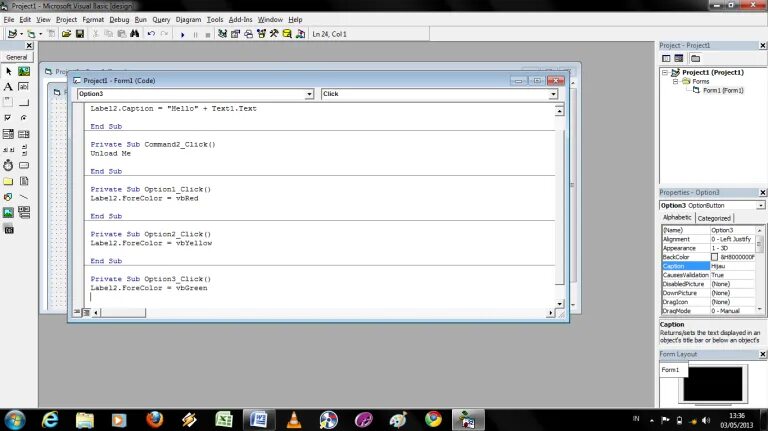The width and height of the screenshot is (768, 431).
Task: Click the Form1 preview in the Form Layout window
Action: point(673,370)
